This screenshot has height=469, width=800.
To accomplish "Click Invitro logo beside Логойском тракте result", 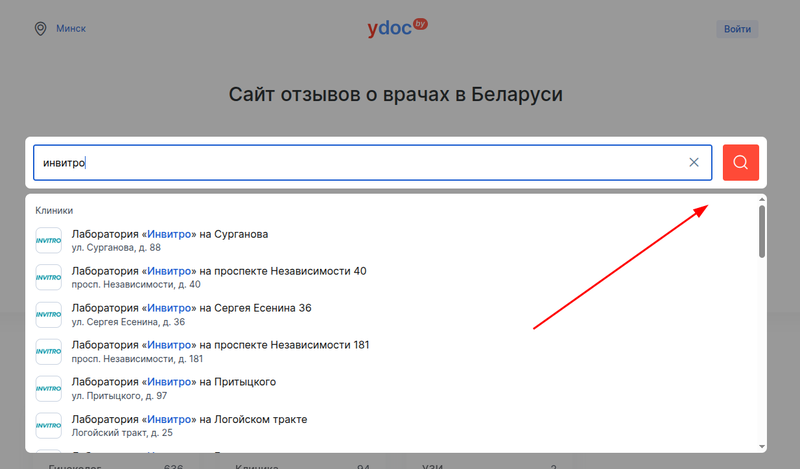I will (48, 425).
